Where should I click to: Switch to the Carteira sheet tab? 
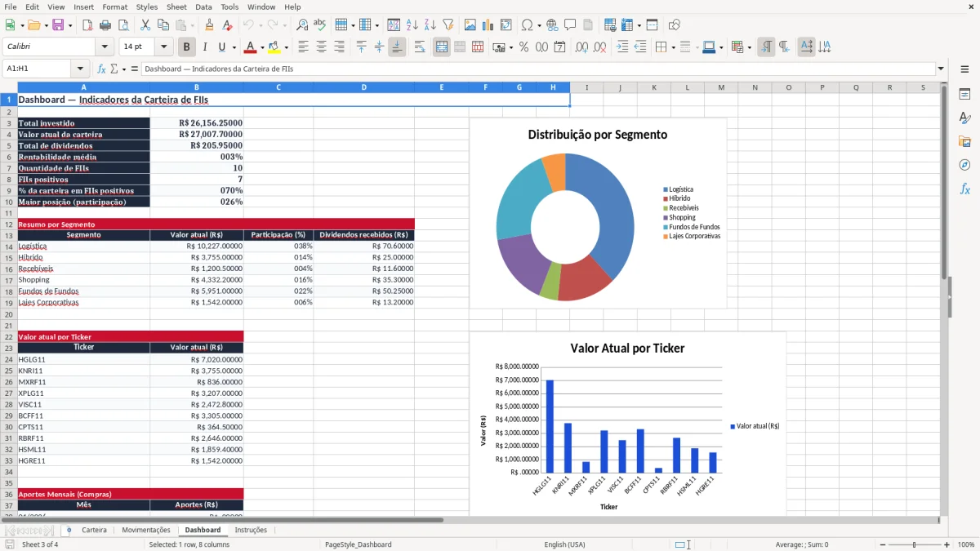point(94,530)
